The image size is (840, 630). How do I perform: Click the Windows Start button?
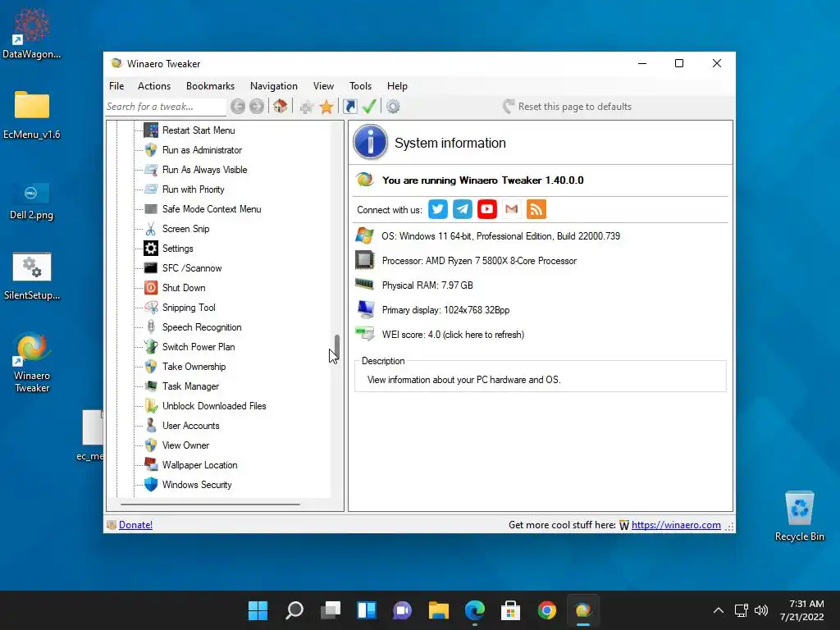click(x=258, y=610)
